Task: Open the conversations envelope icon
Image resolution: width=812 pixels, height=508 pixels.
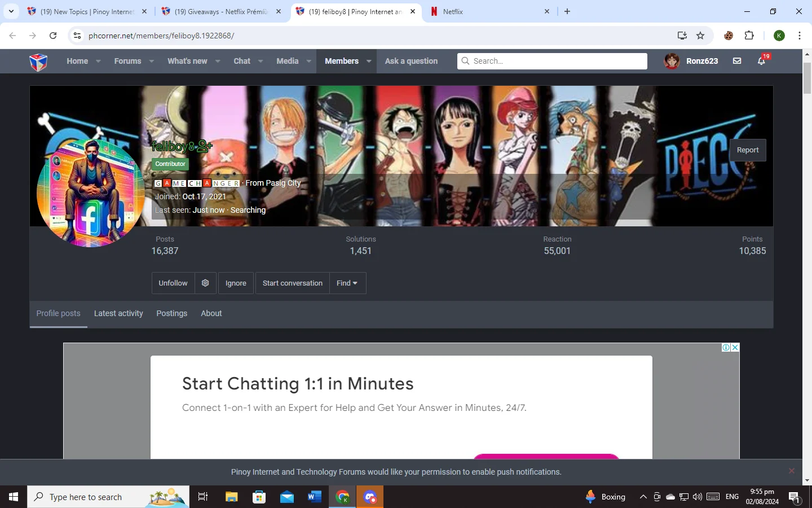Action: [x=737, y=61]
